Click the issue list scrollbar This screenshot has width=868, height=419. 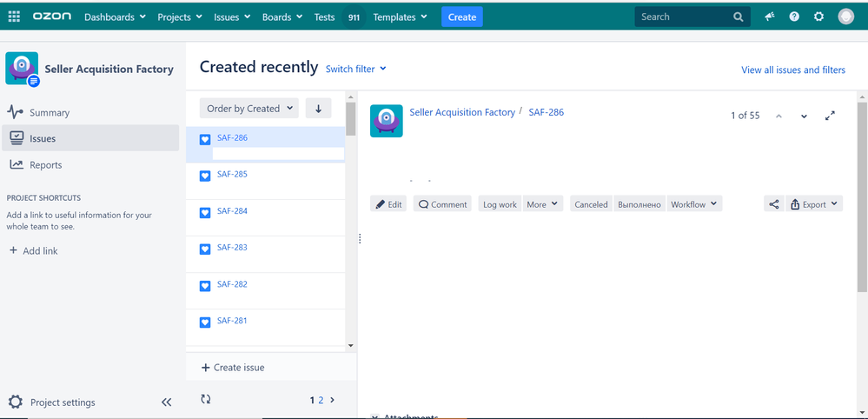click(350, 119)
